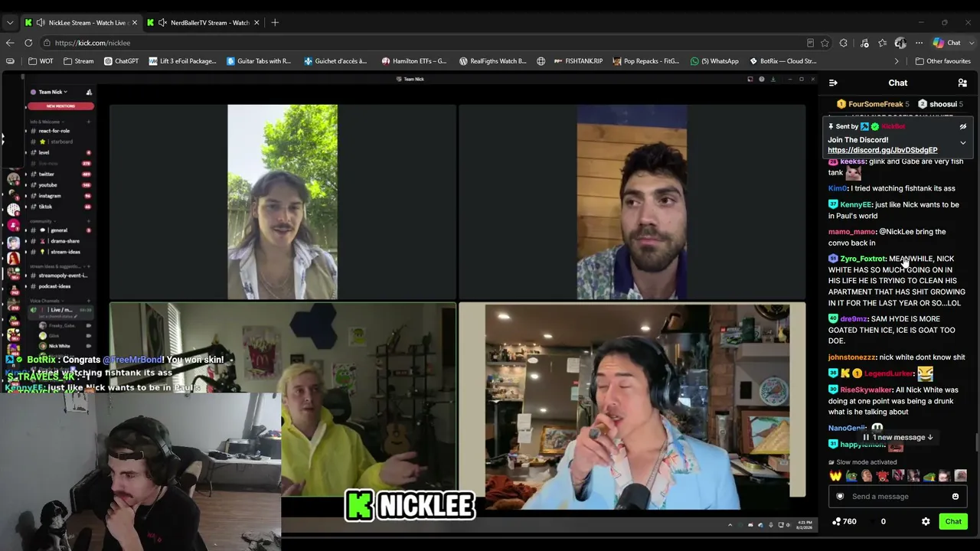This screenshot has height=551, width=980.
Task: Open the BotRix Cloud bookmark
Action: click(x=783, y=61)
